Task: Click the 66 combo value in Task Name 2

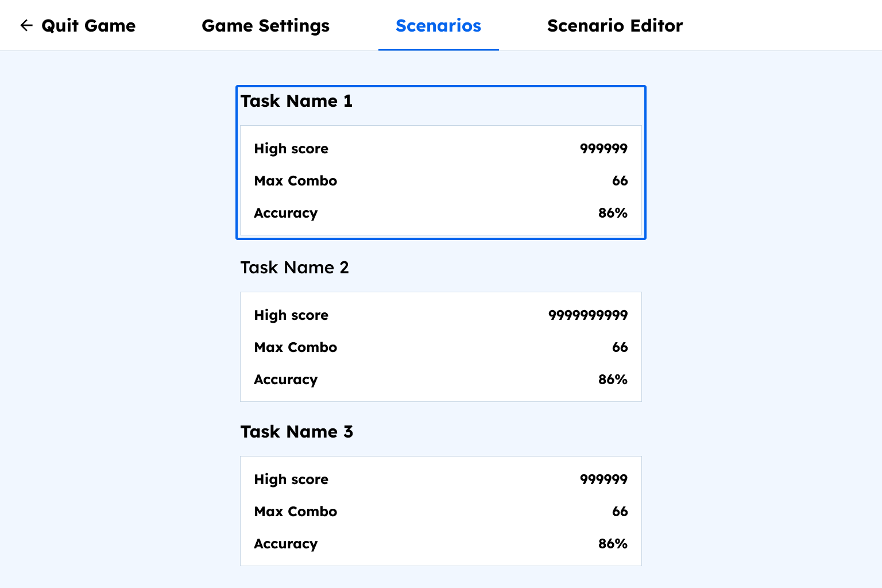Action: coord(620,347)
